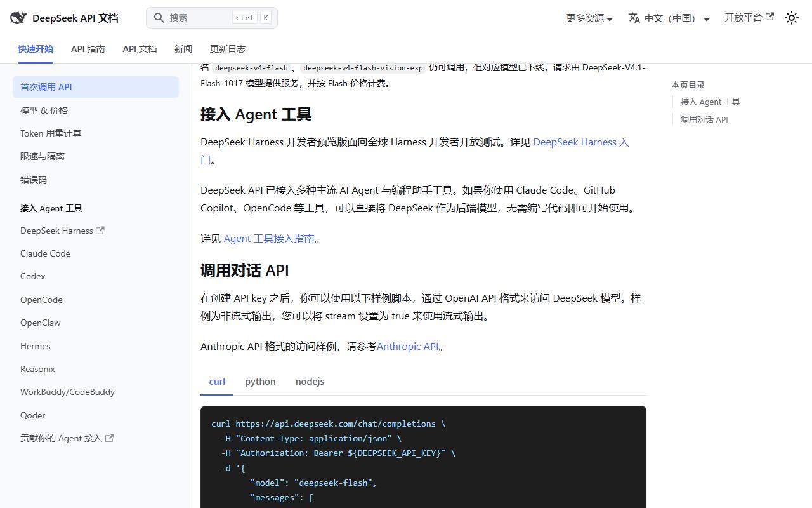Select the curl code tab
Image resolution: width=812 pixels, height=508 pixels.
pos(217,382)
